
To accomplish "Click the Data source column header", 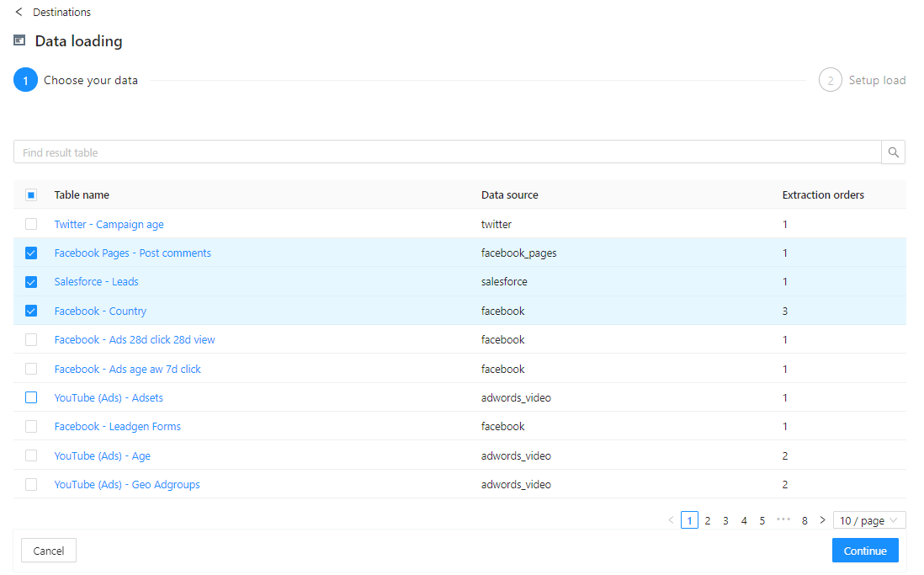I will [510, 194].
